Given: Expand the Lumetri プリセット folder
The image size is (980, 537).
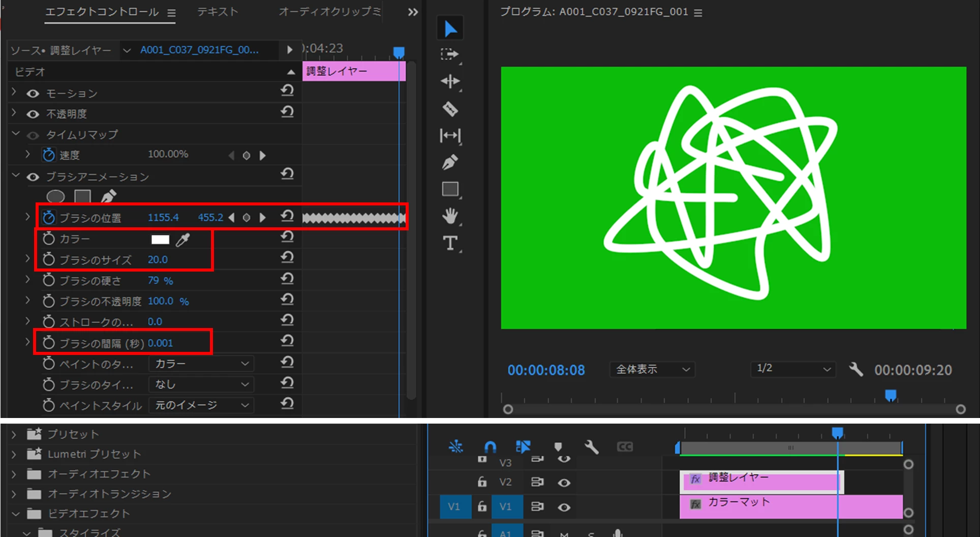Looking at the screenshot, I should pos(14,454).
